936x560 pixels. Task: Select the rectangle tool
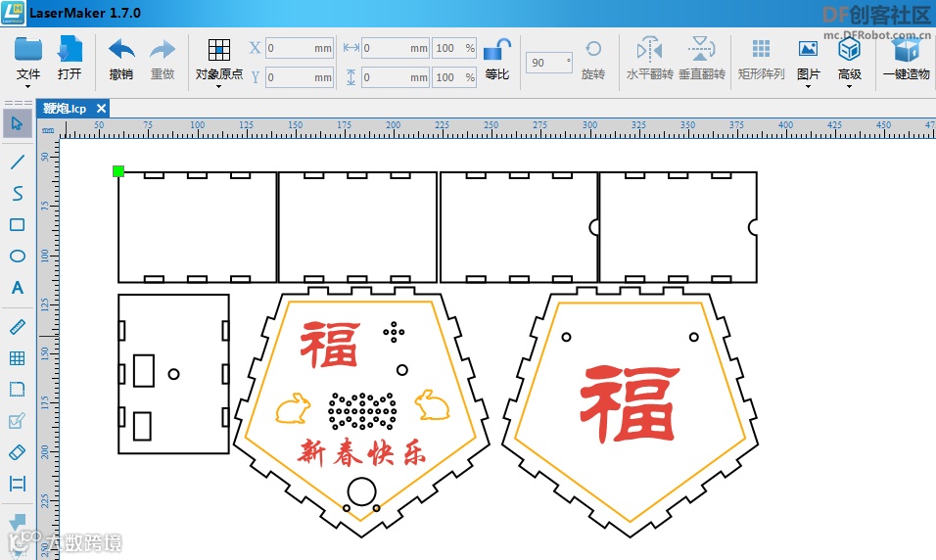18,224
